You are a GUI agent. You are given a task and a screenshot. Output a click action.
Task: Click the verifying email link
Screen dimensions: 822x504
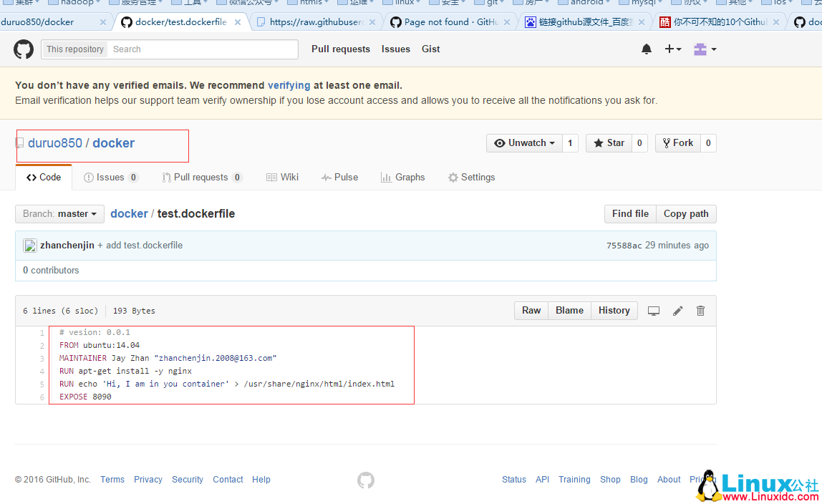coord(289,84)
